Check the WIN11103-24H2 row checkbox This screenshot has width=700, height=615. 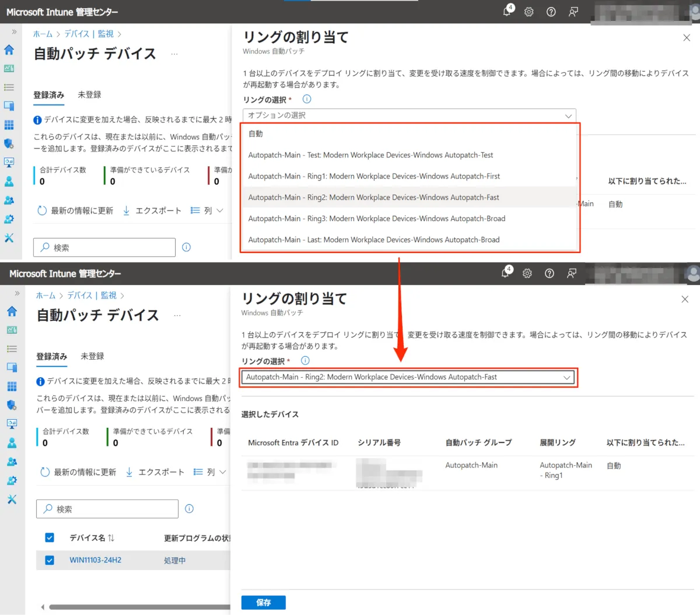coord(50,560)
